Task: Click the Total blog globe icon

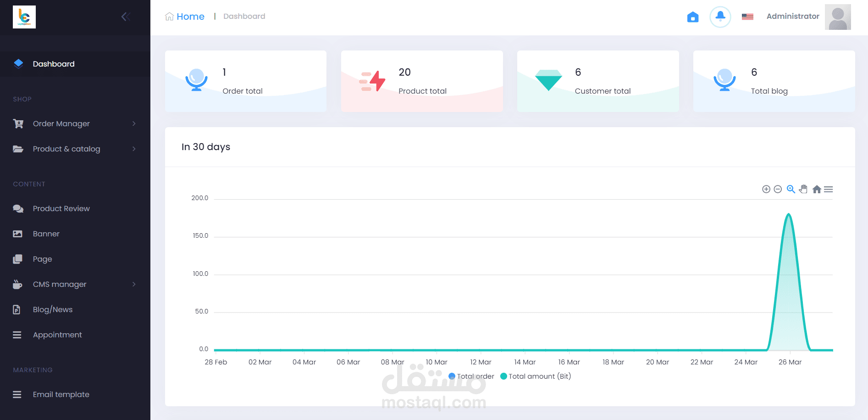Action: 724,80
